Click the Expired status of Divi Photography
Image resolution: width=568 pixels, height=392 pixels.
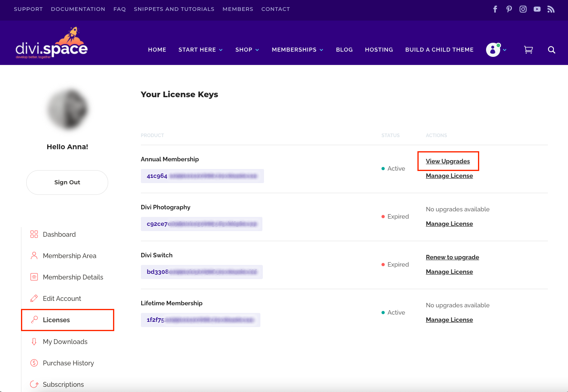coord(395,217)
